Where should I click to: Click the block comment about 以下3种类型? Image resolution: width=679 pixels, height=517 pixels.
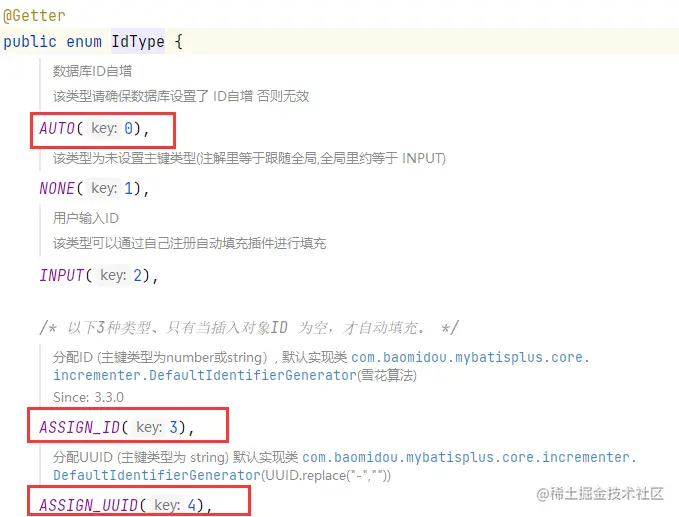coord(249,327)
